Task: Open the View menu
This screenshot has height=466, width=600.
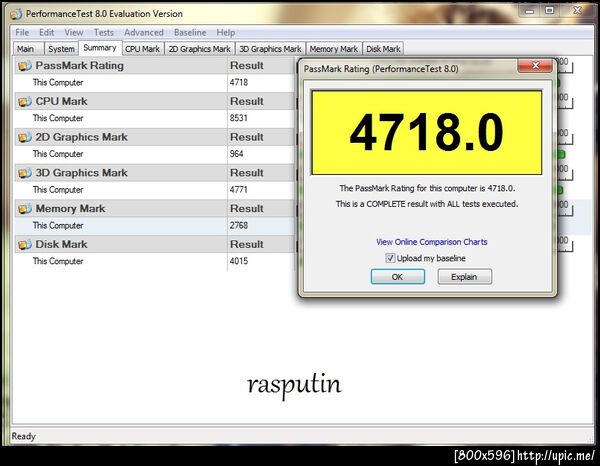Action: pos(73,33)
